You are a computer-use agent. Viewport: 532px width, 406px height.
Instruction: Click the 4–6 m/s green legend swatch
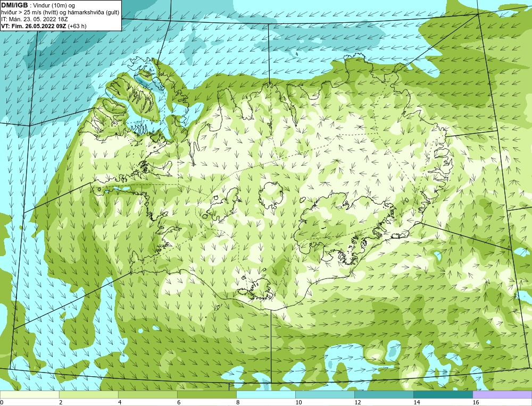tap(147, 395)
